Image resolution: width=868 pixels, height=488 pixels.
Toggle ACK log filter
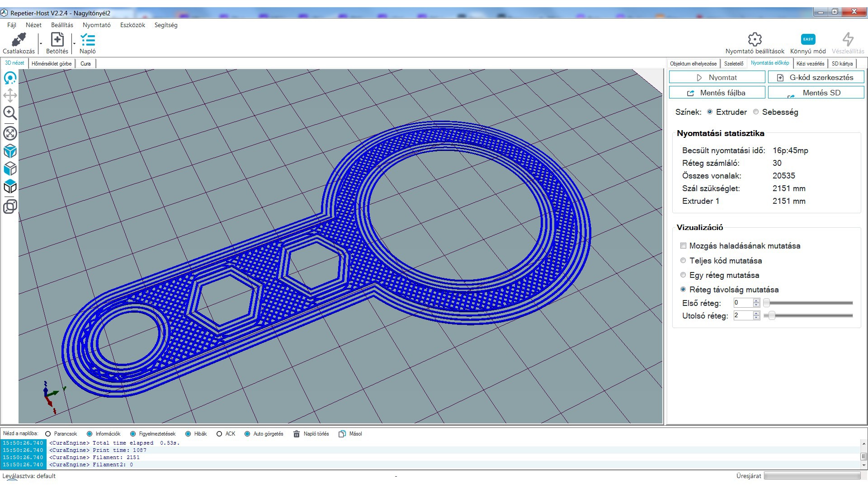pos(219,434)
